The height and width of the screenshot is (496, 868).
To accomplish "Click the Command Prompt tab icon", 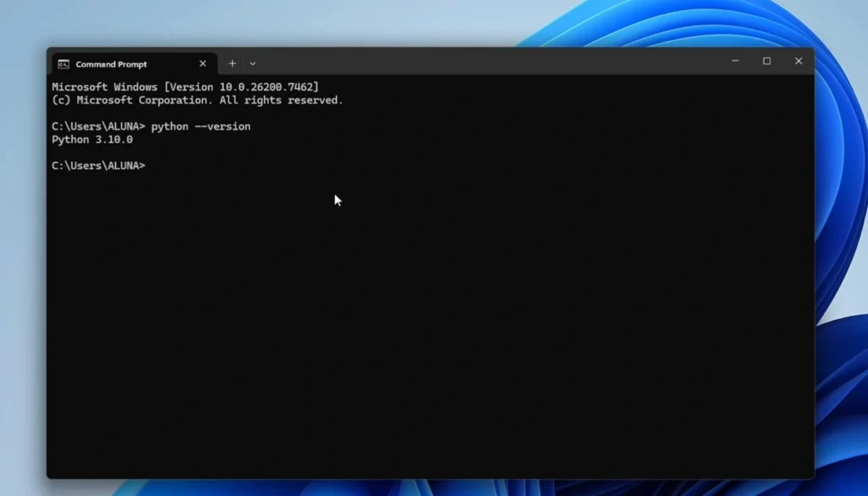I will [64, 64].
